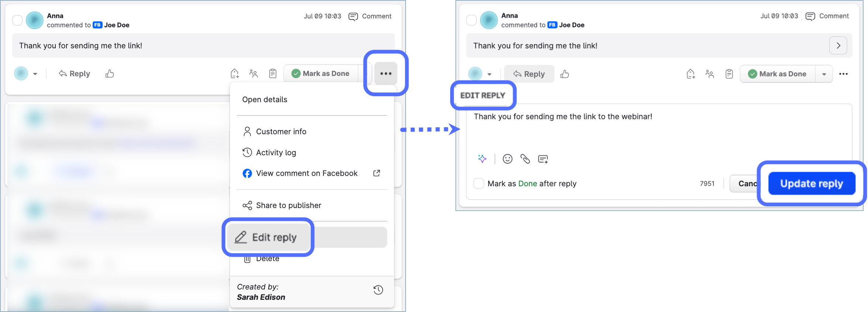Image resolution: width=868 pixels, height=312 pixels.
Task: Tick the comment checkbox in right panel
Action: 471,20
